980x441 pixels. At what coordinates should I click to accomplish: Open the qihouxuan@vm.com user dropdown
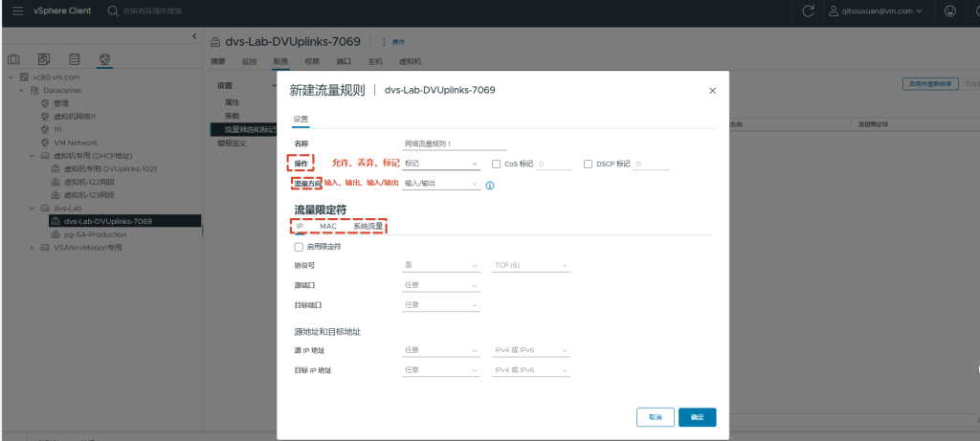click(x=881, y=11)
